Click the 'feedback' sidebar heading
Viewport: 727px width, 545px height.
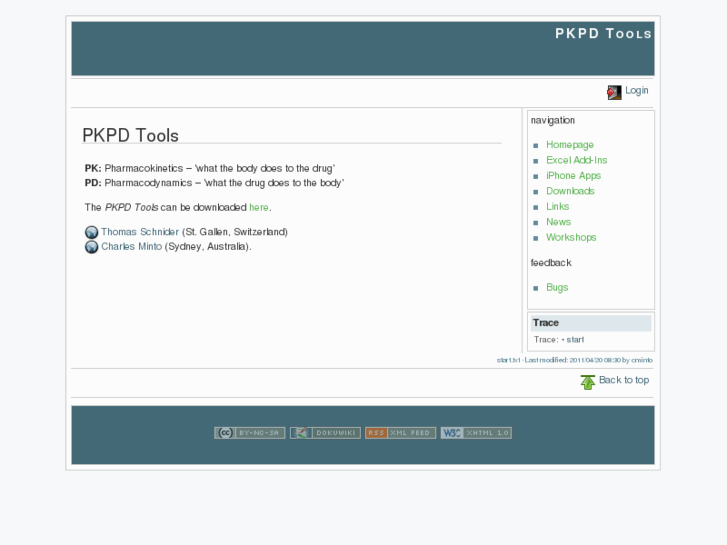551,263
